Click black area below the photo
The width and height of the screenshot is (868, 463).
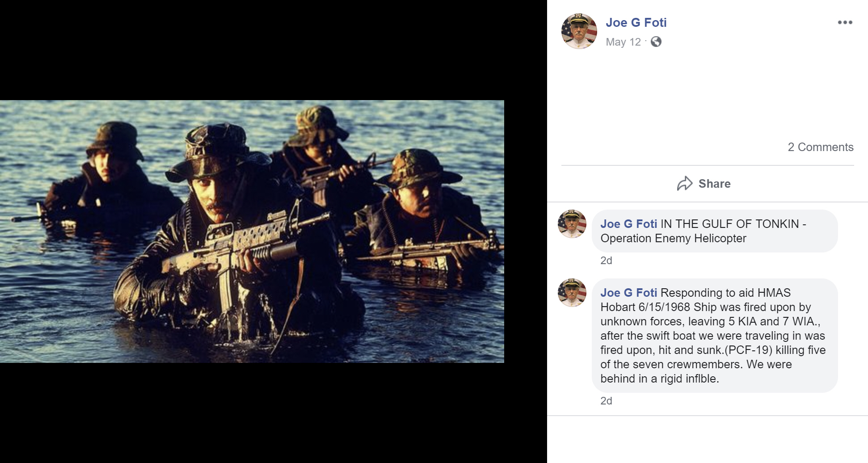(x=274, y=413)
